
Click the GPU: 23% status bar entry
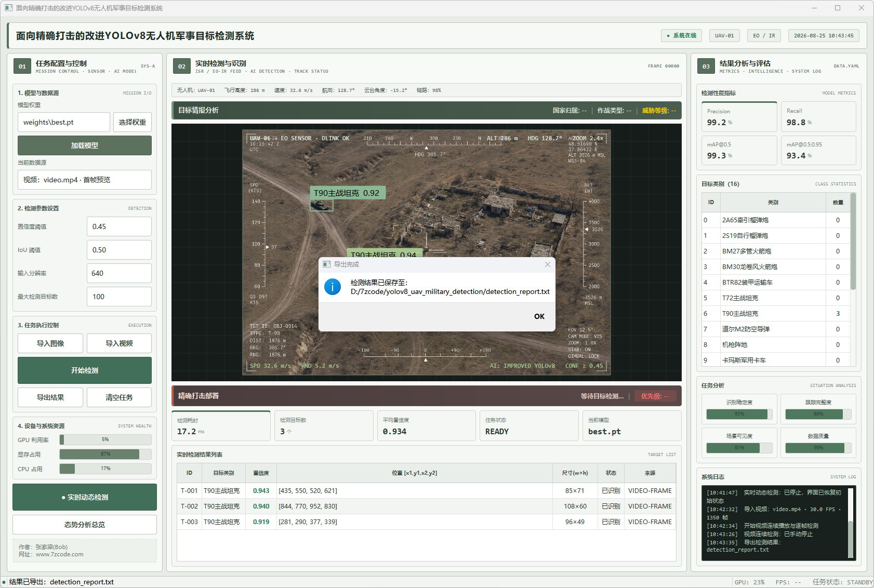tap(749, 582)
